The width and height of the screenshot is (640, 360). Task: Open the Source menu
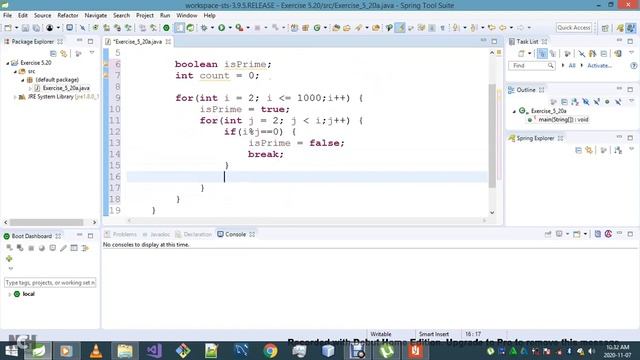[42, 16]
